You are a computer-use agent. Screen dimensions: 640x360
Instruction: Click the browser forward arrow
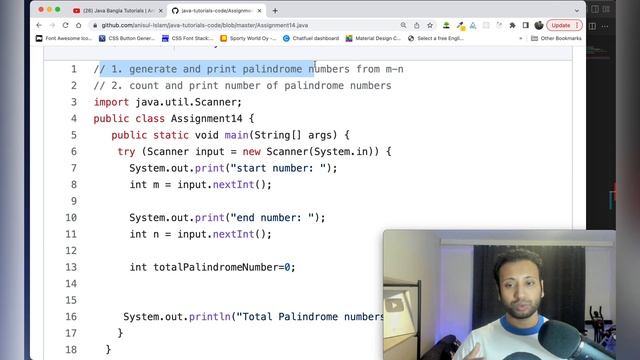click(52, 25)
